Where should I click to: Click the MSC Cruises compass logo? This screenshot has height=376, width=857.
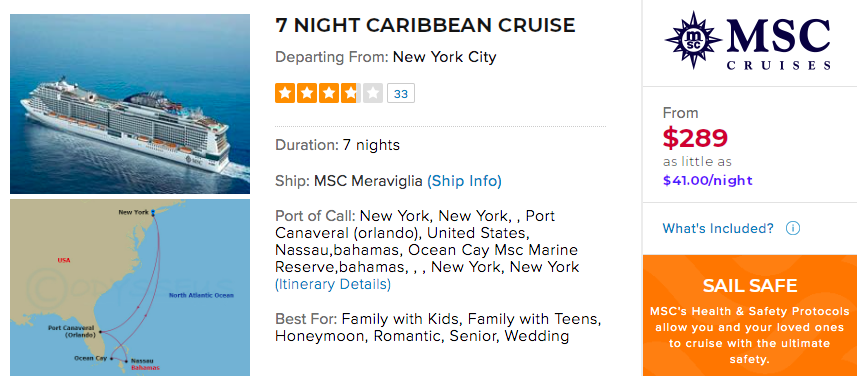(693, 40)
